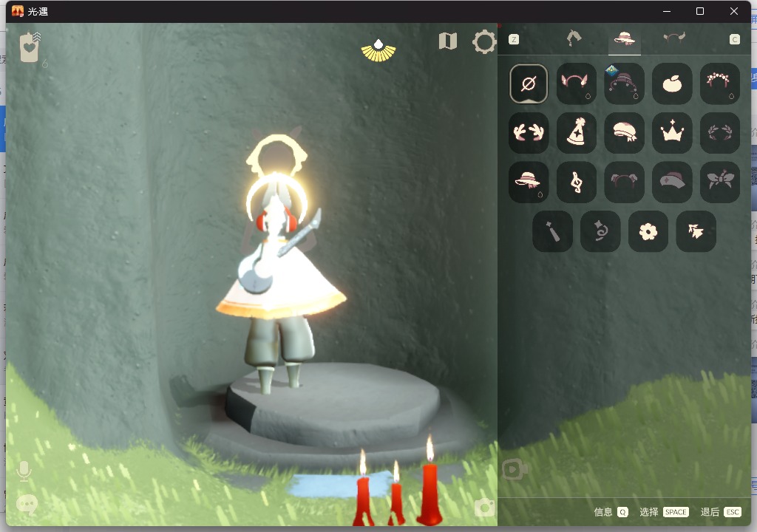Open the heart candle currency icon
Viewport: 757px width, 532px height.
[30, 47]
